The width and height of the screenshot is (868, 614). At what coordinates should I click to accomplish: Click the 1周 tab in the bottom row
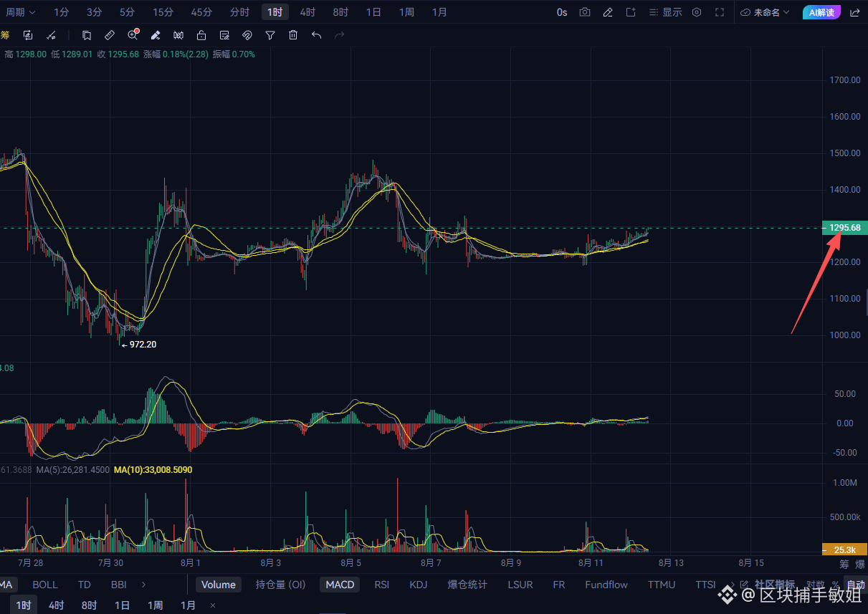[155, 605]
